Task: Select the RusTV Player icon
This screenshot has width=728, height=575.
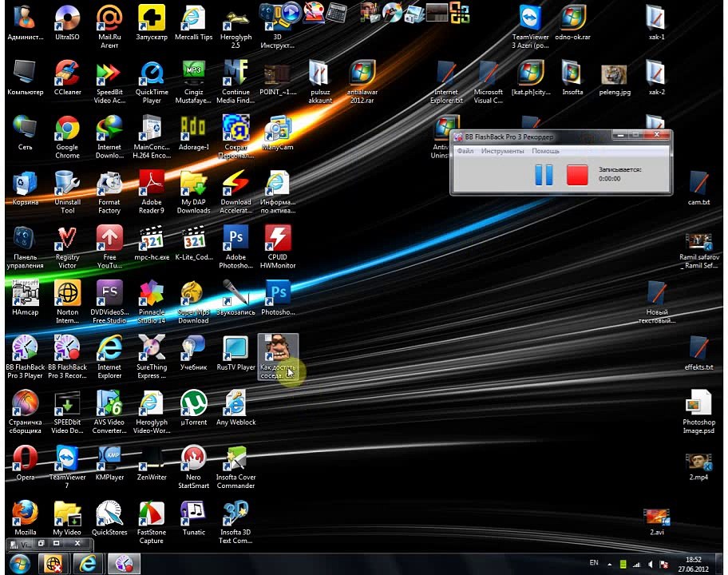Action: [x=235, y=353]
